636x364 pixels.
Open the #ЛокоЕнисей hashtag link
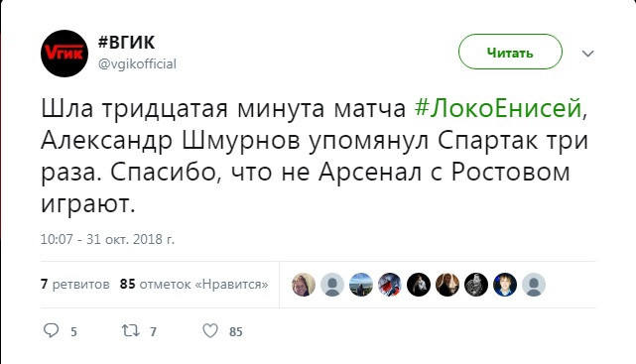pos(498,108)
